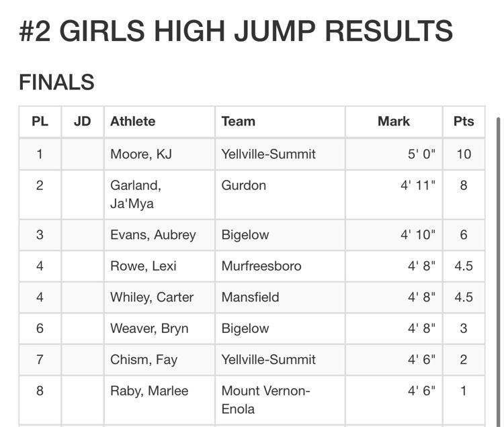Select the Mansfield team
The width and height of the screenshot is (504, 427).
click(250, 297)
